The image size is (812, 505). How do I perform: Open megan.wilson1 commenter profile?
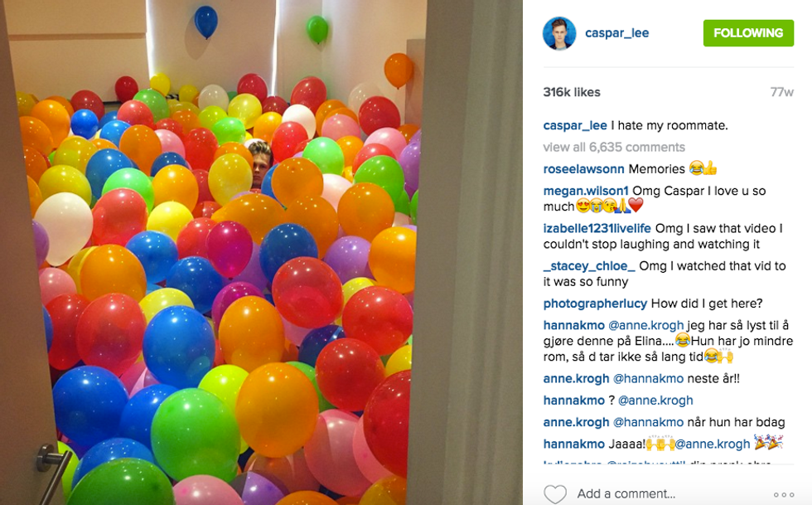[586, 191]
